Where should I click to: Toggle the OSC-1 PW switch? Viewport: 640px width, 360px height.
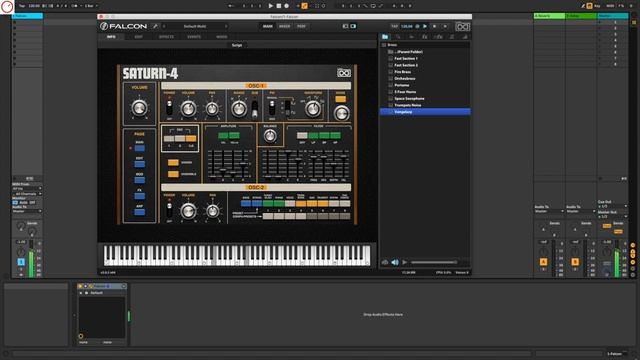tap(272, 108)
